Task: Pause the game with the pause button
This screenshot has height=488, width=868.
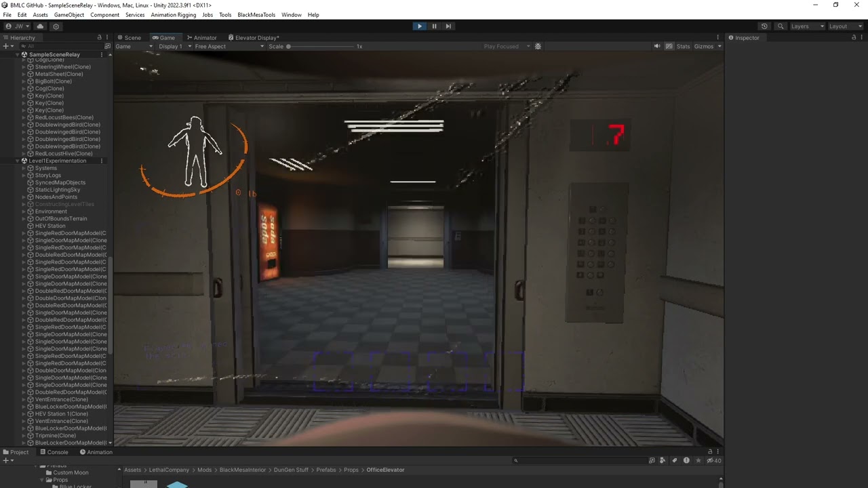Action: [x=434, y=26]
